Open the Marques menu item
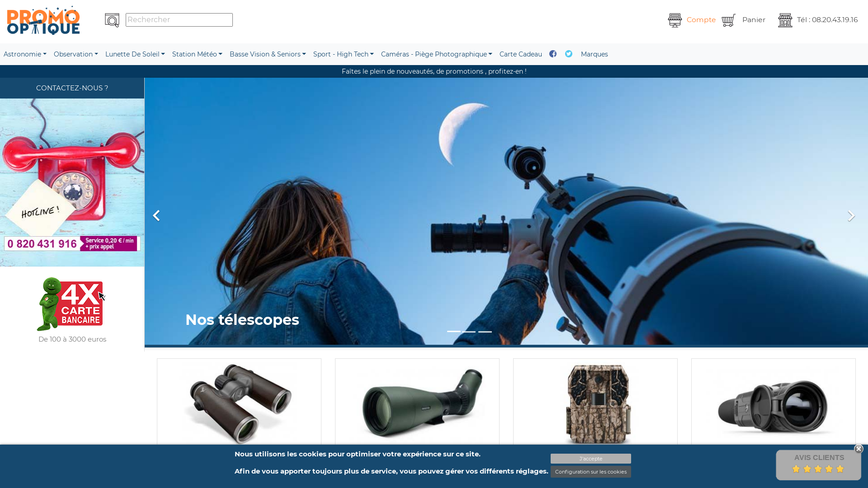 pos(594,54)
